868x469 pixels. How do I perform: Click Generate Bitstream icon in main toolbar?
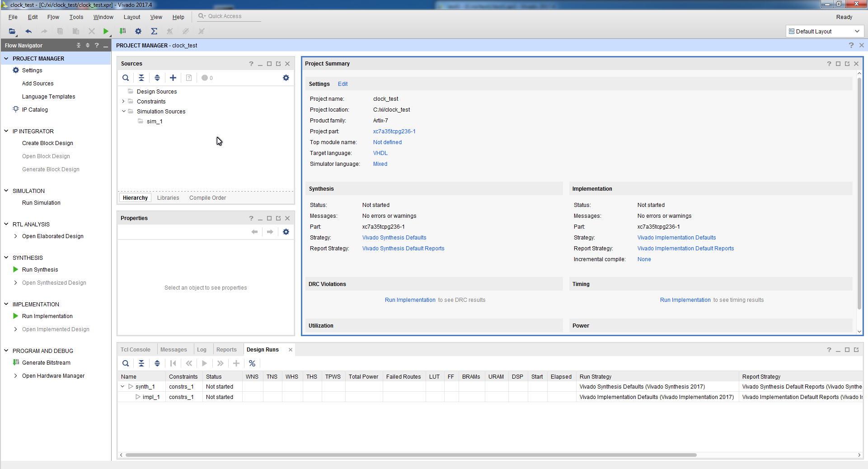tap(122, 31)
